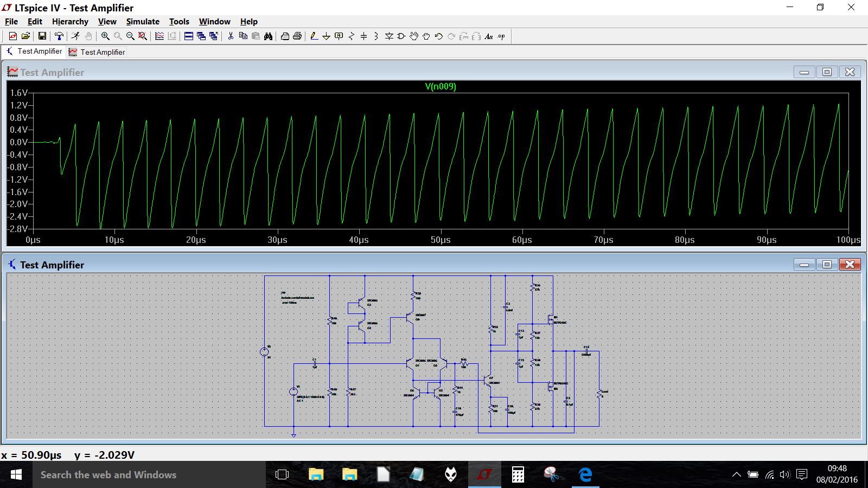Click the Windows Start button
This screenshot has height=488, width=868.
pyautogui.click(x=16, y=474)
